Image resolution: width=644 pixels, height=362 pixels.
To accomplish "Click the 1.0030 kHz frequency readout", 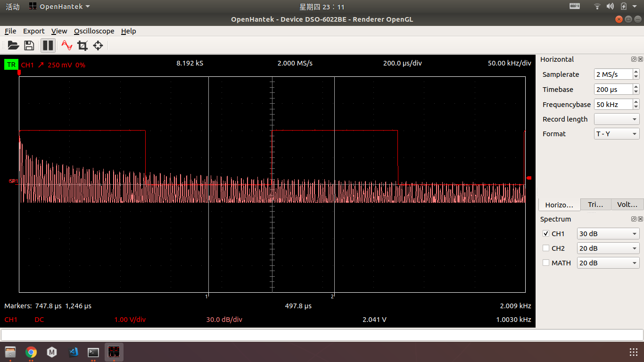I will point(513,320).
